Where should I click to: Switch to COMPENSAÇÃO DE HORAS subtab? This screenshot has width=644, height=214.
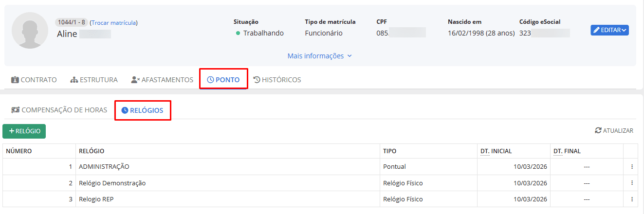(x=59, y=110)
